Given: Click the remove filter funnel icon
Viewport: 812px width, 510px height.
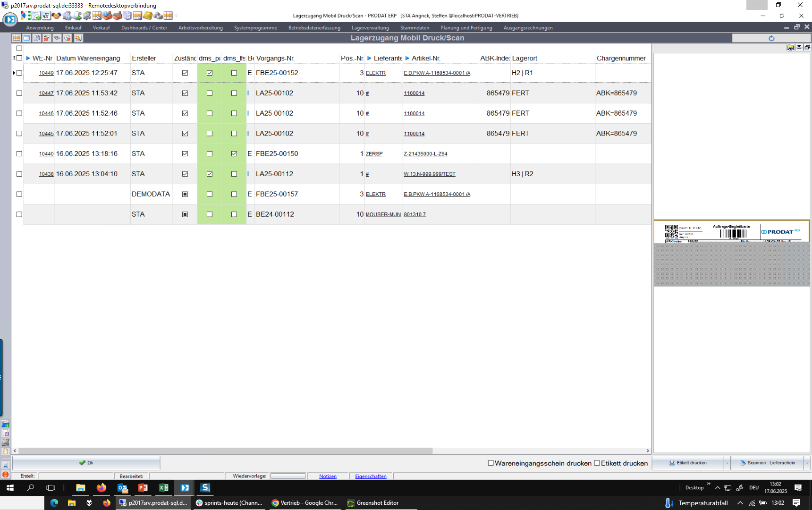Looking at the screenshot, I should tap(47, 38).
